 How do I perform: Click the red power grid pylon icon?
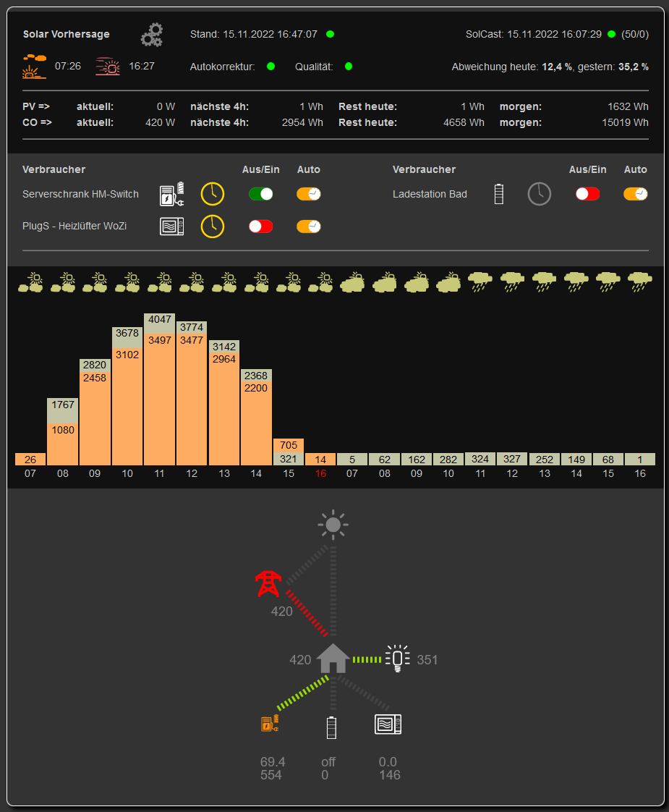(x=268, y=584)
